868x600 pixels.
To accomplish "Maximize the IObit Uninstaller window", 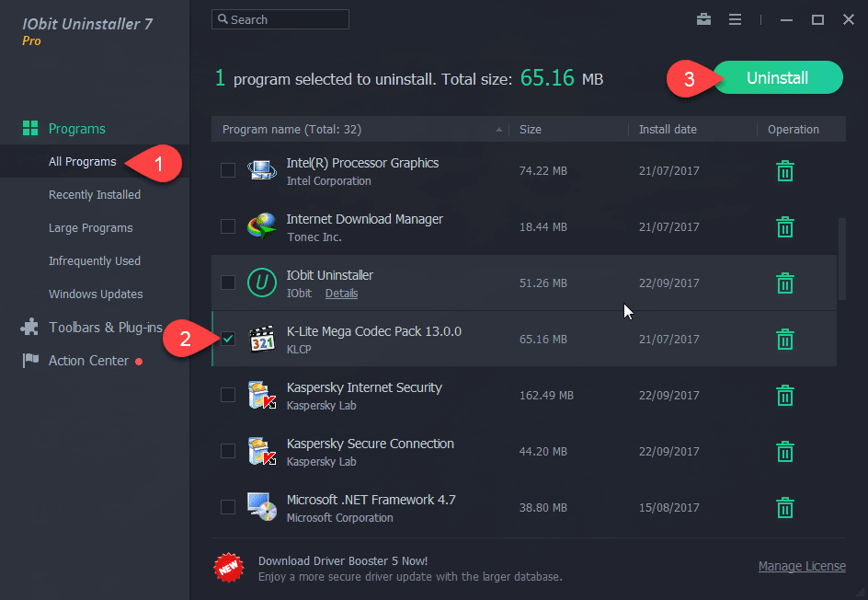I will (x=817, y=20).
